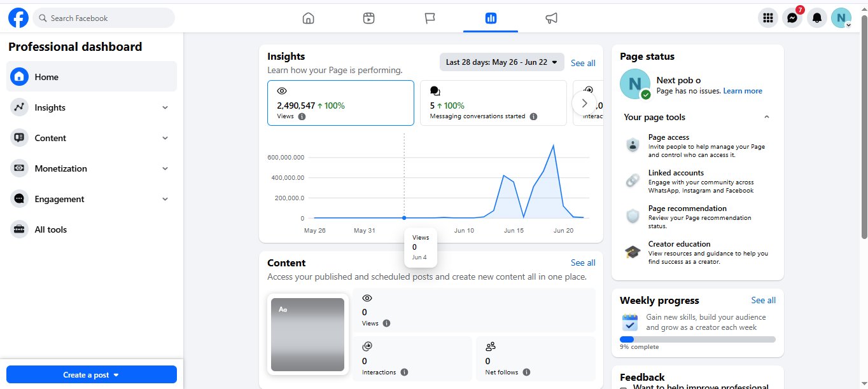
Task: Click the page vertical scrollbar
Action: (864, 127)
